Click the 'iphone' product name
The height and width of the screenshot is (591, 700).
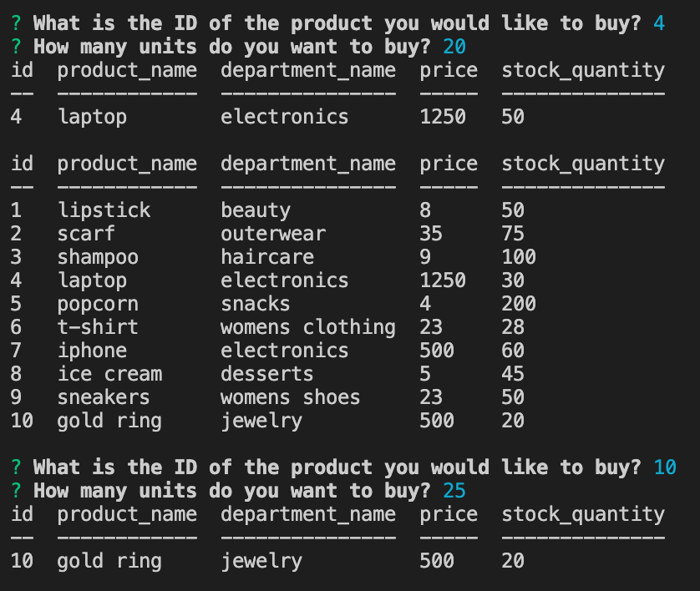tap(92, 351)
